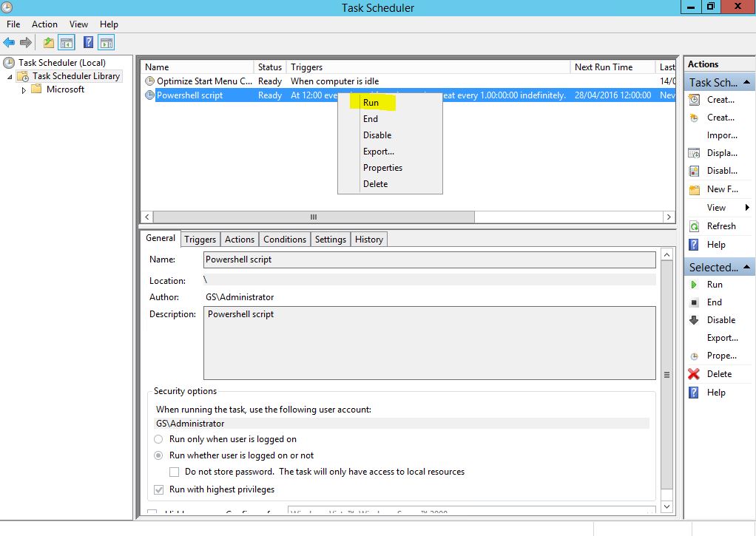Click the task list horizontal scrollbar thumb
Screen dimensions: 756x536
click(x=314, y=217)
